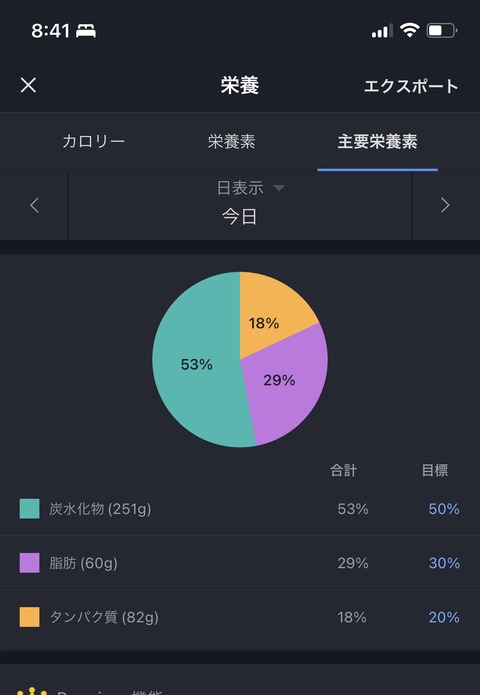Select the 主要栄養素 tab
This screenshot has width=480, height=695.
pos(377,142)
